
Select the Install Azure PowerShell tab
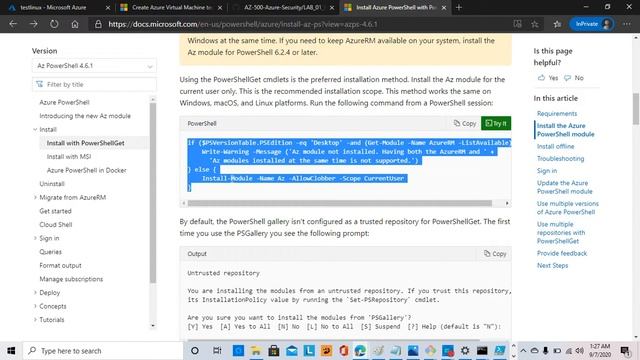(x=395, y=7)
